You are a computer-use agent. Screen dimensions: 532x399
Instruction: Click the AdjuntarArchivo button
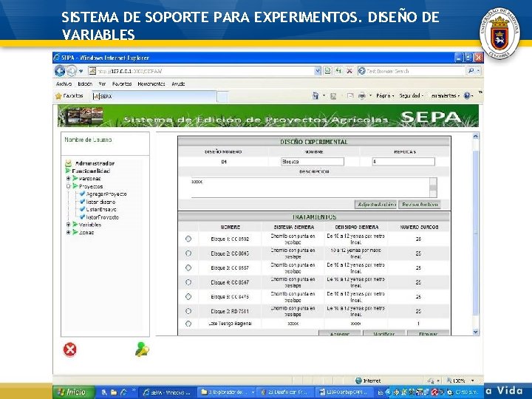pos(376,205)
